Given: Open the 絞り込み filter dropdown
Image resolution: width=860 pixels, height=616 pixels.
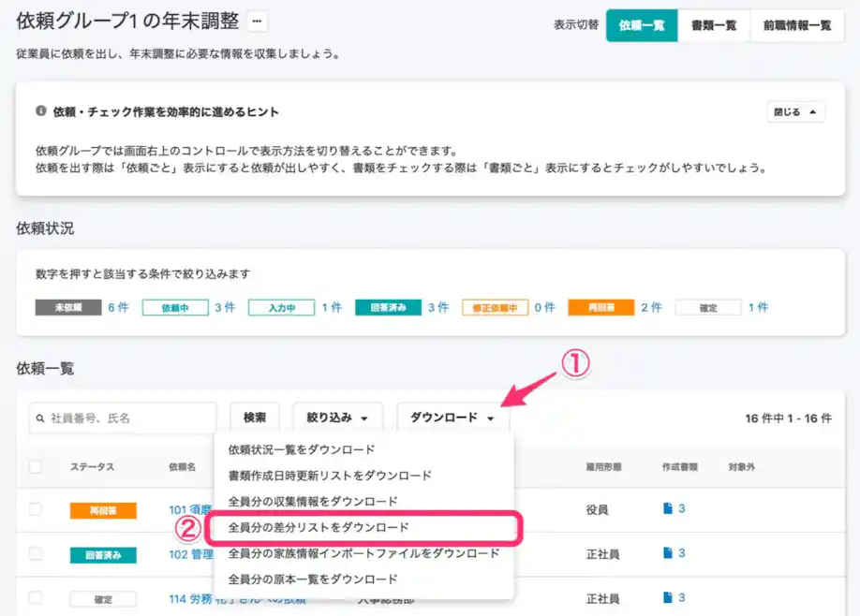Looking at the screenshot, I should [x=337, y=419].
